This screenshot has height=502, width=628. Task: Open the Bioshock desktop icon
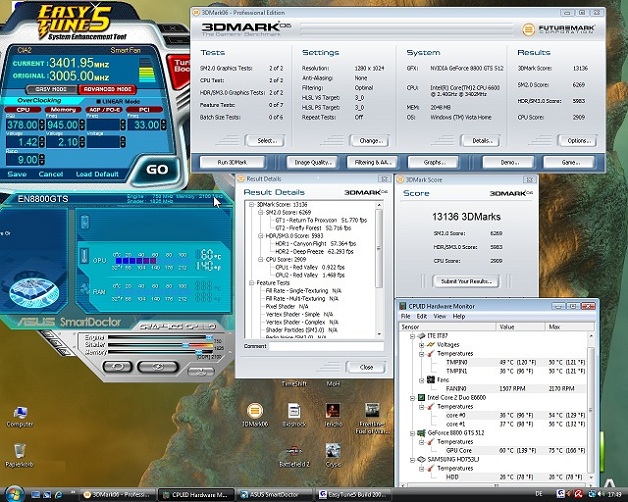click(x=294, y=411)
